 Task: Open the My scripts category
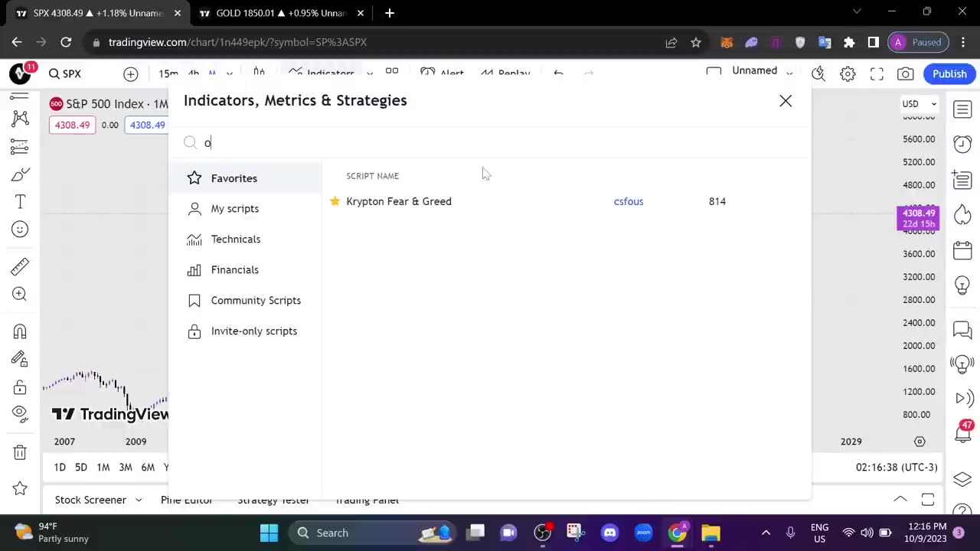(x=246, y=209)
